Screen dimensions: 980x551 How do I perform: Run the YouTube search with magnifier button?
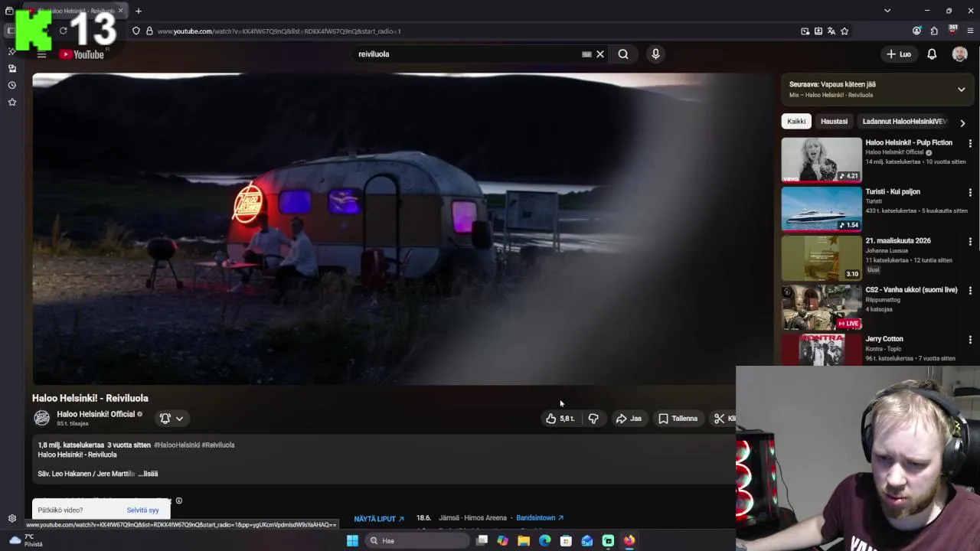click(x=623, y=54)
